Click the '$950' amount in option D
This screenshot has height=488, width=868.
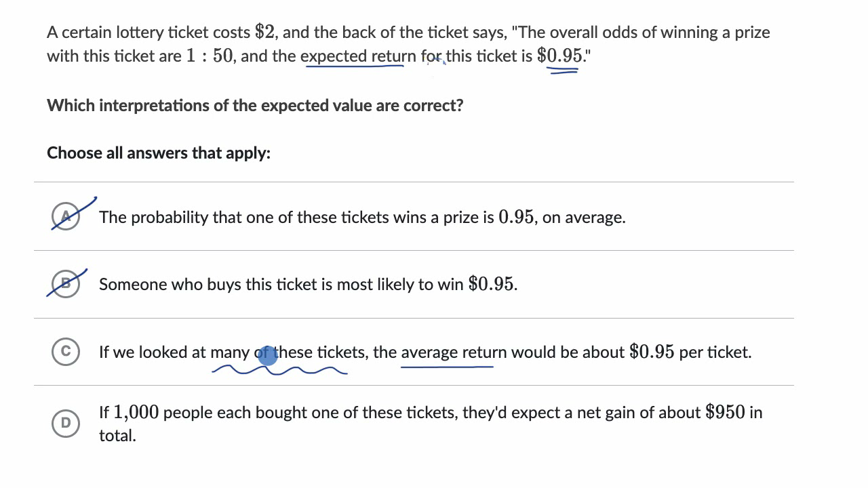point(725,412)
